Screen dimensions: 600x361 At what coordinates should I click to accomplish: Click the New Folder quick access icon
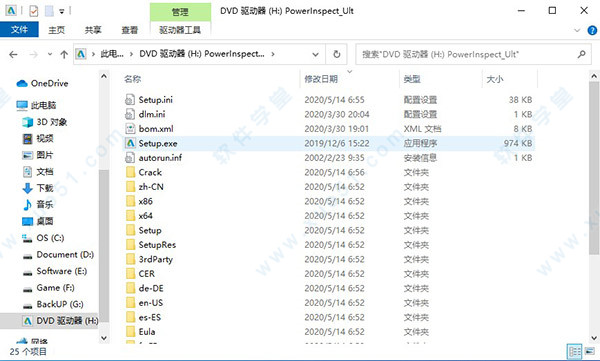(x=49, y=11)
